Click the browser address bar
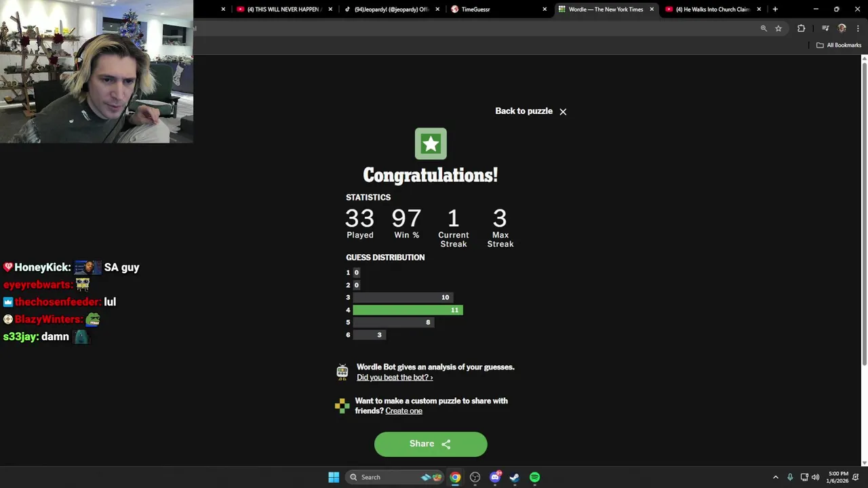Viewport: 868px width, 488px height. click(475, 28)
